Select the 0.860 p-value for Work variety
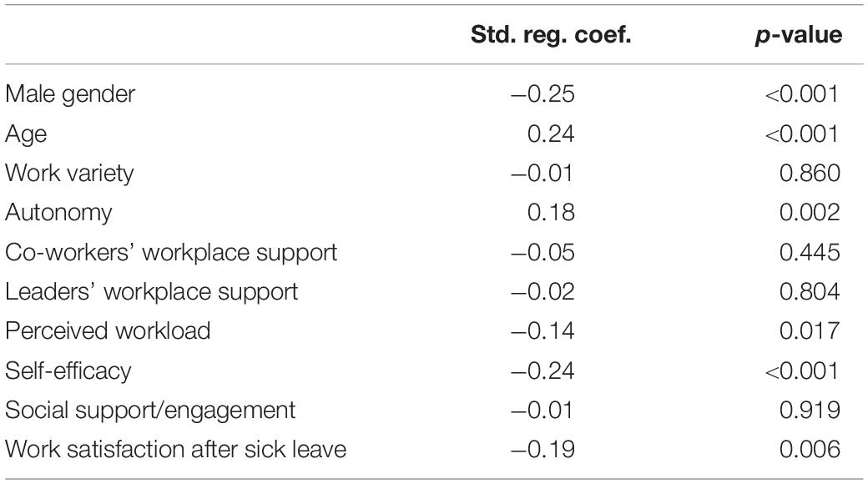868x484 pixels. [x=810, y=174]
